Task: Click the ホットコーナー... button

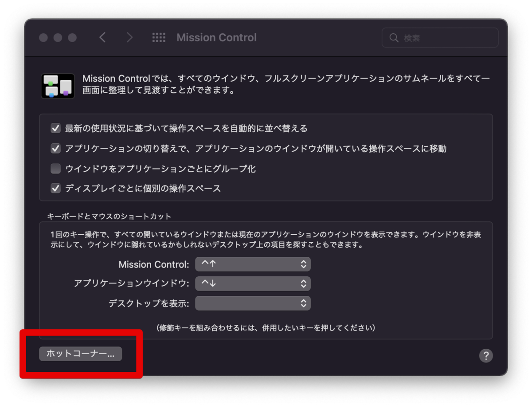Action: pos(80,354)
